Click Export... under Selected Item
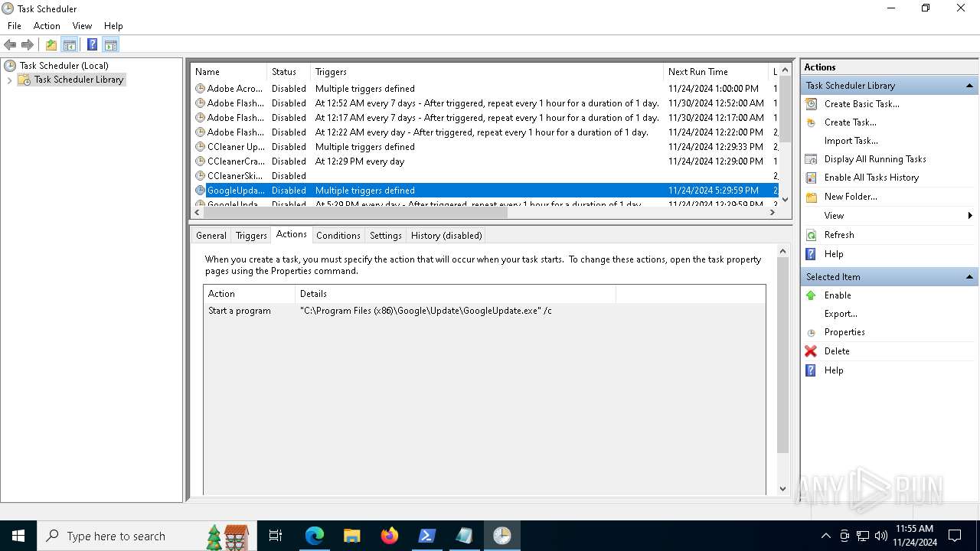 click(x=841, y=314)
